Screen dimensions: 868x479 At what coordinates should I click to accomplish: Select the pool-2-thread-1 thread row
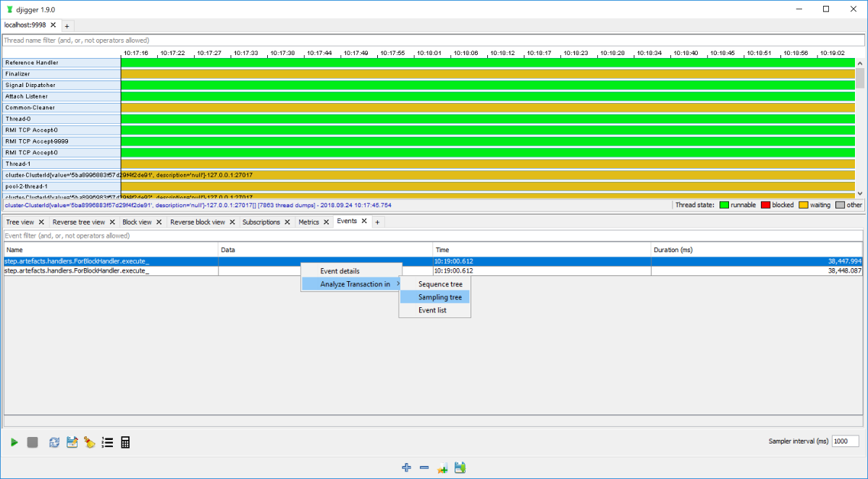click(62, 186)
